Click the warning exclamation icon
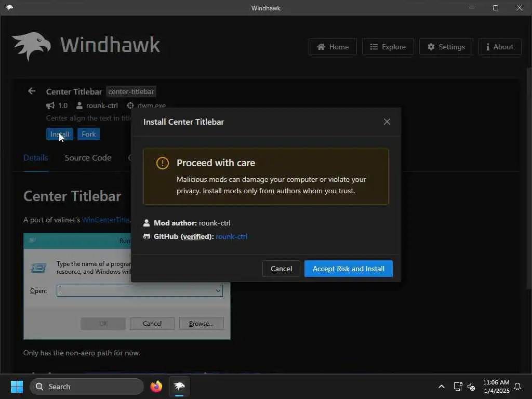This screenshot has height=399, width=532. pos(163,163)
